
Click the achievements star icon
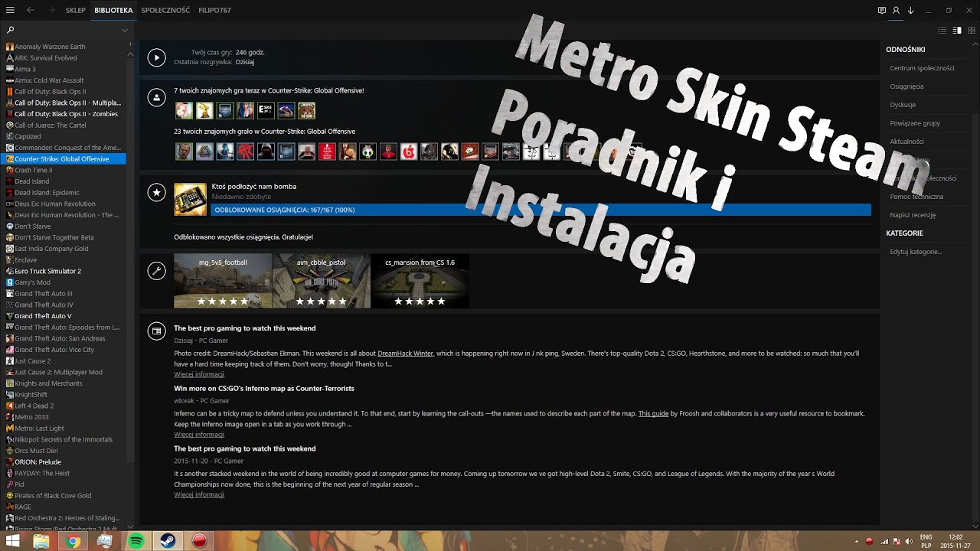click(x=156, y=192)
